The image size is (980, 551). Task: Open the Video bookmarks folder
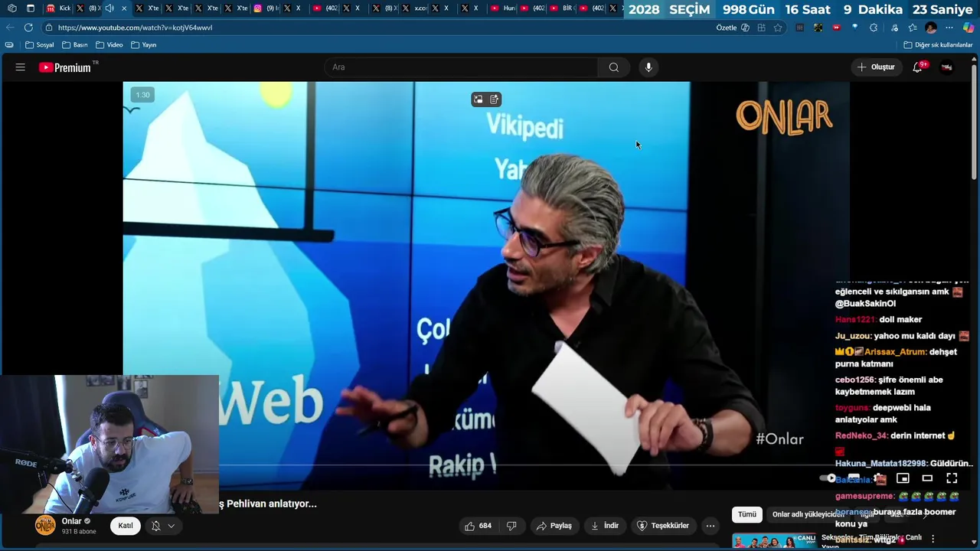click(x=109, y=45)
